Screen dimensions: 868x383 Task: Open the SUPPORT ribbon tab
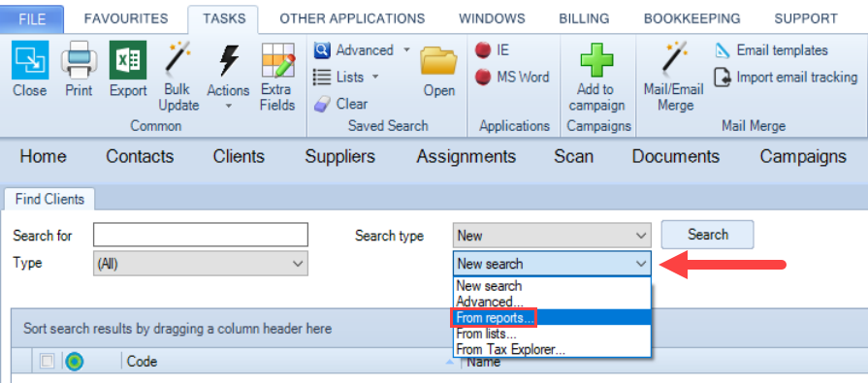(x=806, y=18)
